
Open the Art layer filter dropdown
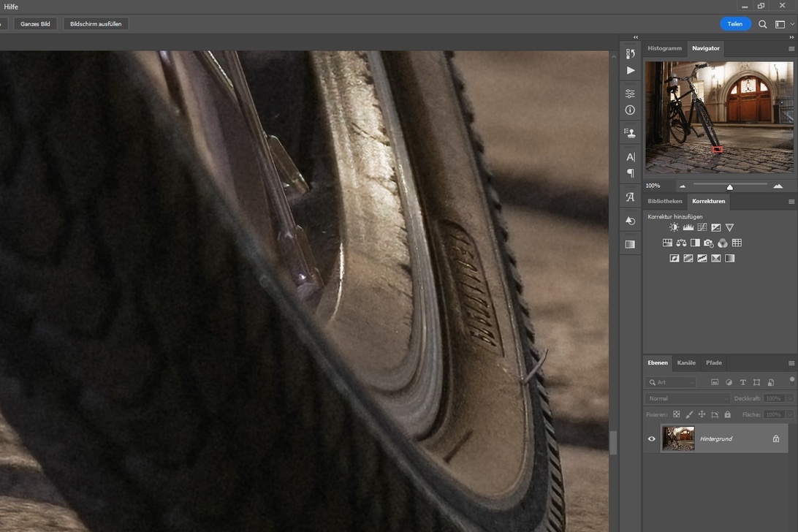(x=671, y=382)
